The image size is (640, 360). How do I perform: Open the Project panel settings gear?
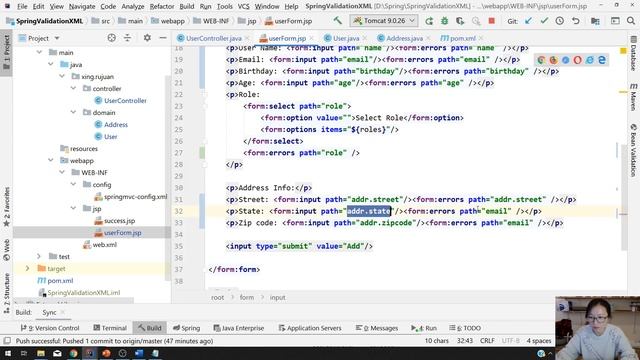click(x=147, y=38)
